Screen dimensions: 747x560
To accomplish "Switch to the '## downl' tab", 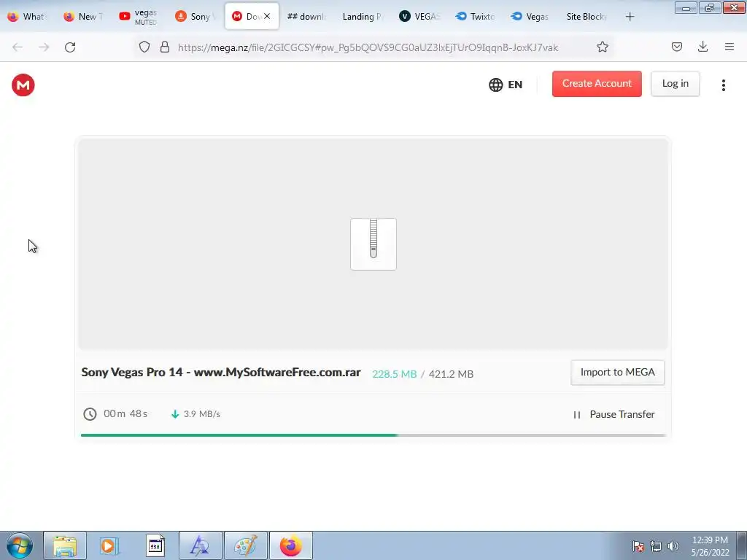I will point(306,16).
